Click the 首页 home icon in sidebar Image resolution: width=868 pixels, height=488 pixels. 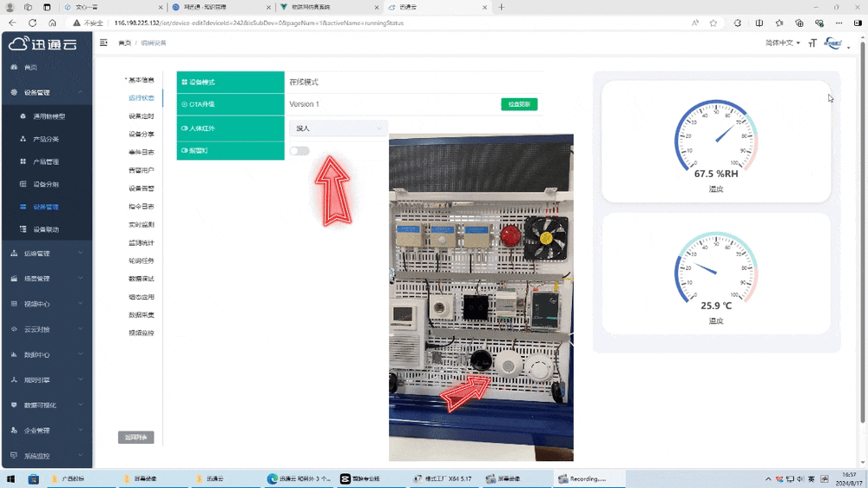pos(14,67)
